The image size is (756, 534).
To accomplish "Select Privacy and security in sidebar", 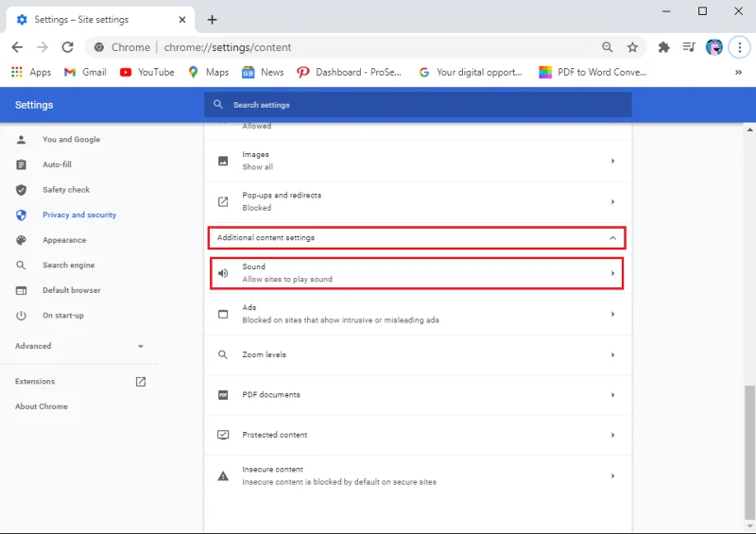I will [79, 215].
